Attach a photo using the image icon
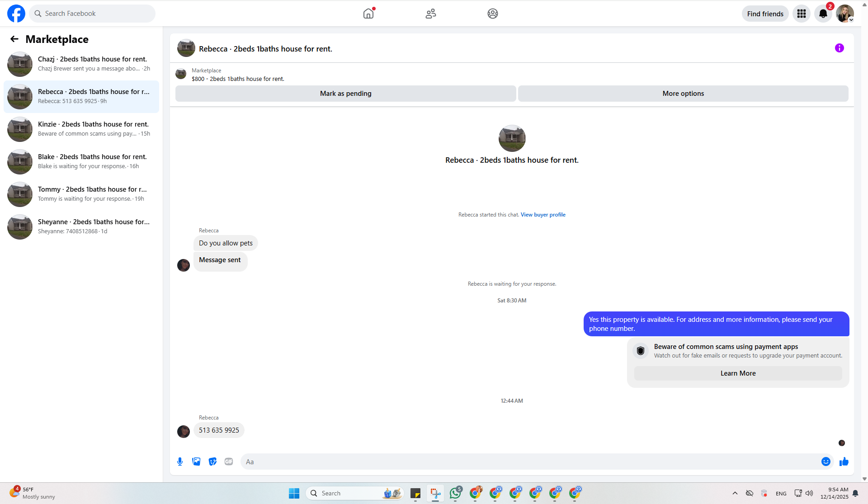Viewport: 868px width, 504px height. [196, 462]
